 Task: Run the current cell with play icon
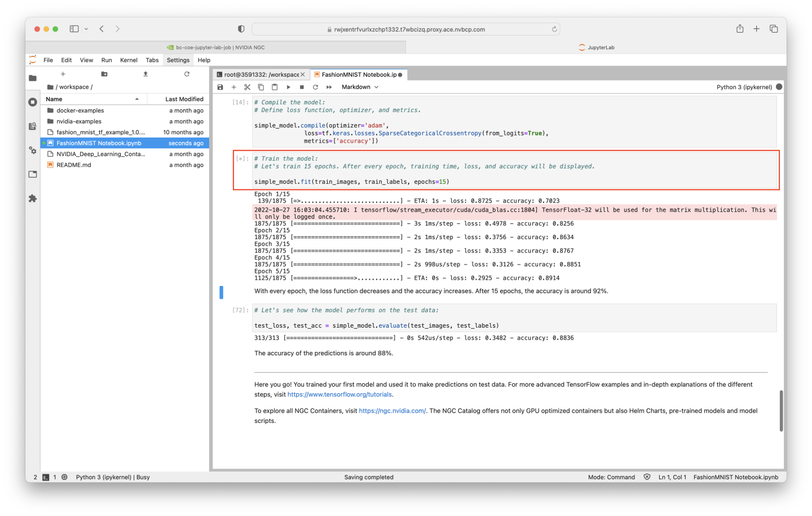coord(288,87)
